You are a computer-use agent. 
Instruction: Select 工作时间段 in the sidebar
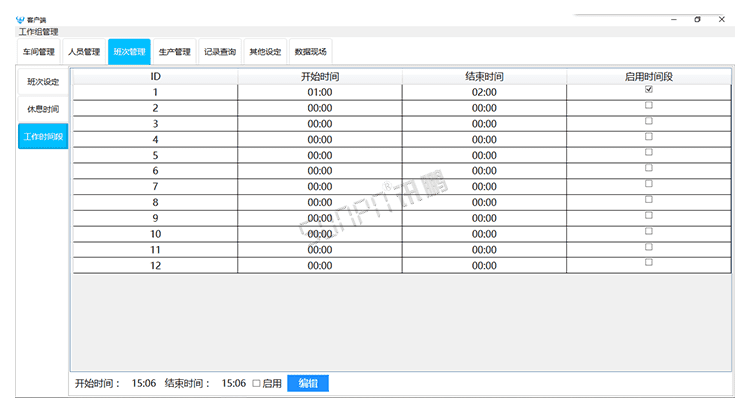(x=43, y=137)
